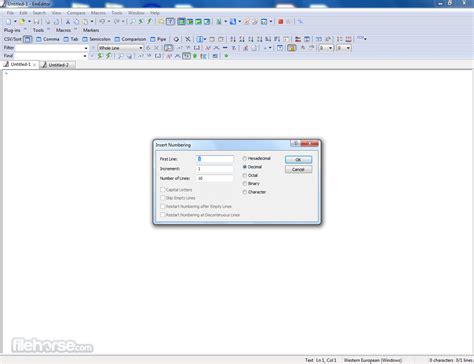Click the Open folder icon in toolbar

pos(22,21)
